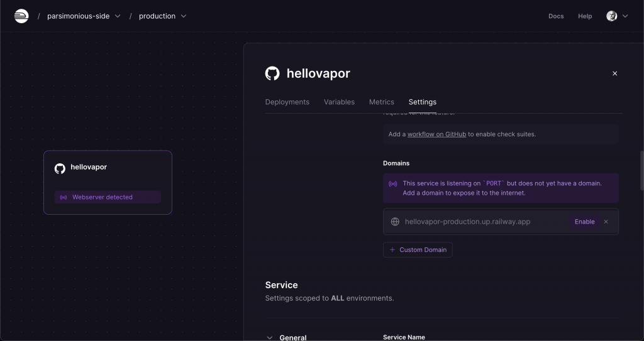The width and height of the screenshot is (644, 341).
Task: Click the GitHub icon in hellovapor card
Action: pyautogui.click(x=60, y=168)
